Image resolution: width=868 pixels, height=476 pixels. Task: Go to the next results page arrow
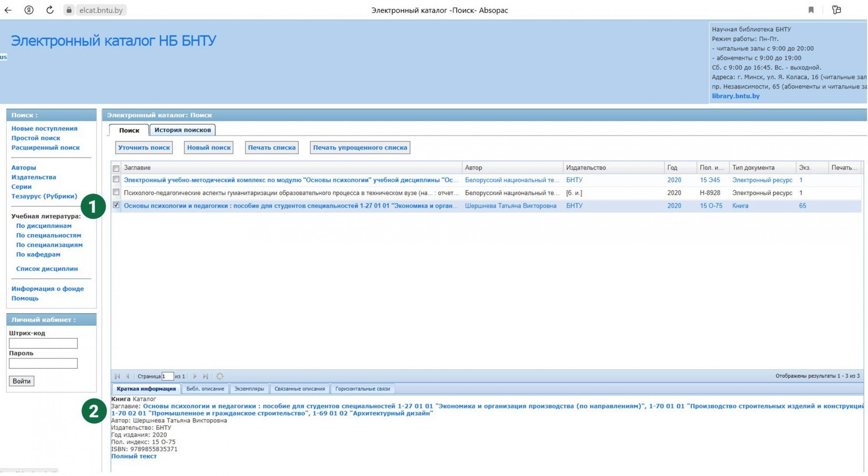[x=195, y=376]
